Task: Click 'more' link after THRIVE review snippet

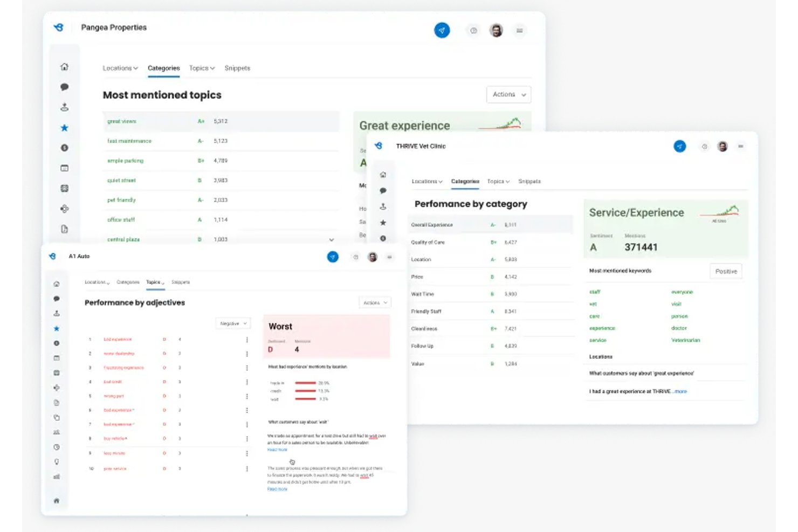Action: [680, 391]
